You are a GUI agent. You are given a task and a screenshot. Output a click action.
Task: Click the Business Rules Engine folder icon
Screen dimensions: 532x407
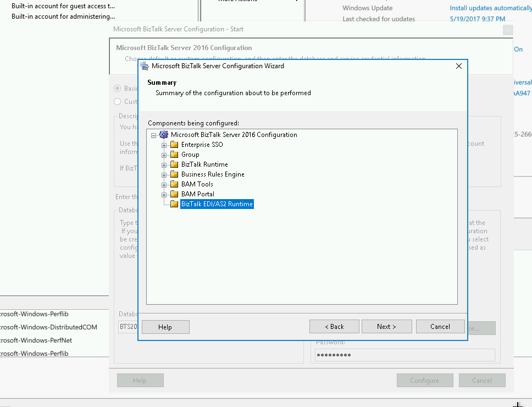click(x=174, y=174)
